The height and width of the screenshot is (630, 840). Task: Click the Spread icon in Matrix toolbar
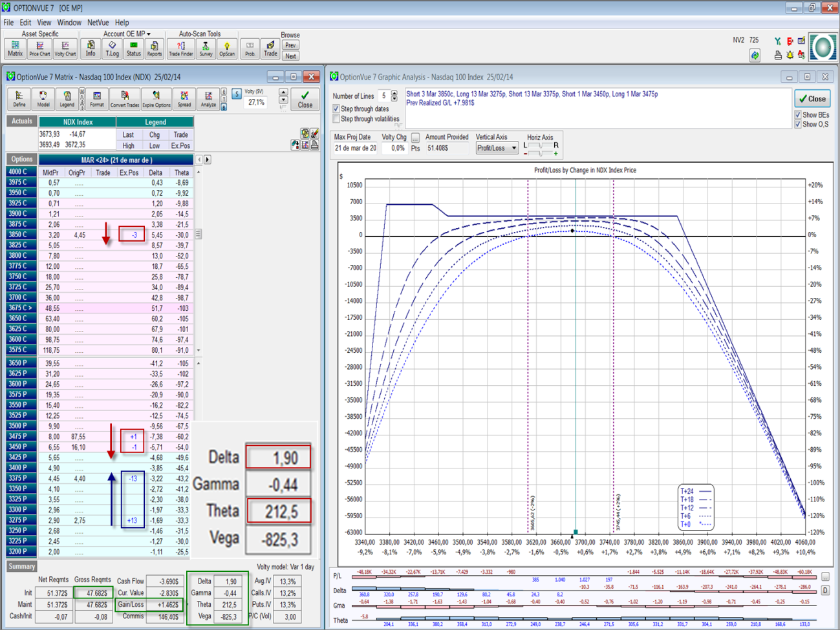pyautogui.click(x=184, y=99)
